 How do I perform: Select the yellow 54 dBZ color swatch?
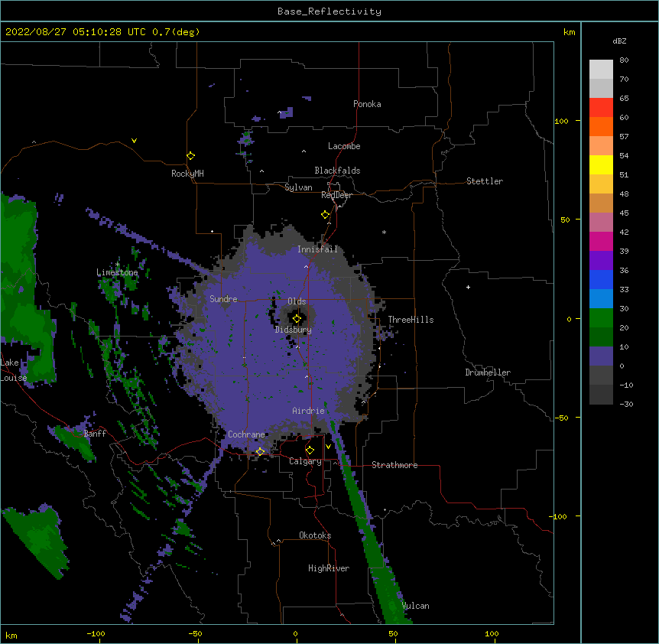(x=601, y=164)
